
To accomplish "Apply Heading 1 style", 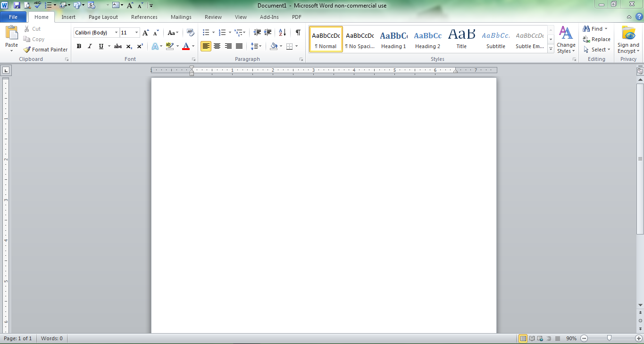I will pyautogui.click(x=393, y=39).
